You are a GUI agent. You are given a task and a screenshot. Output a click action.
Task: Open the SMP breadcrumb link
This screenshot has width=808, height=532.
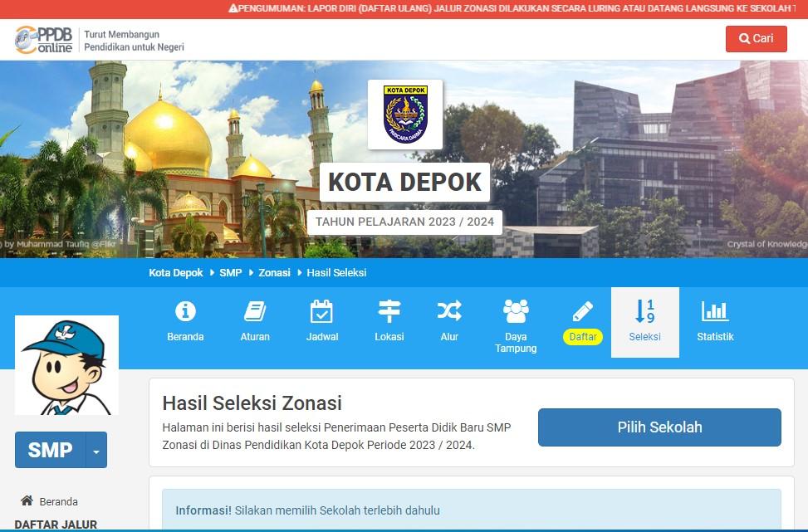click(x=230, y=273)
